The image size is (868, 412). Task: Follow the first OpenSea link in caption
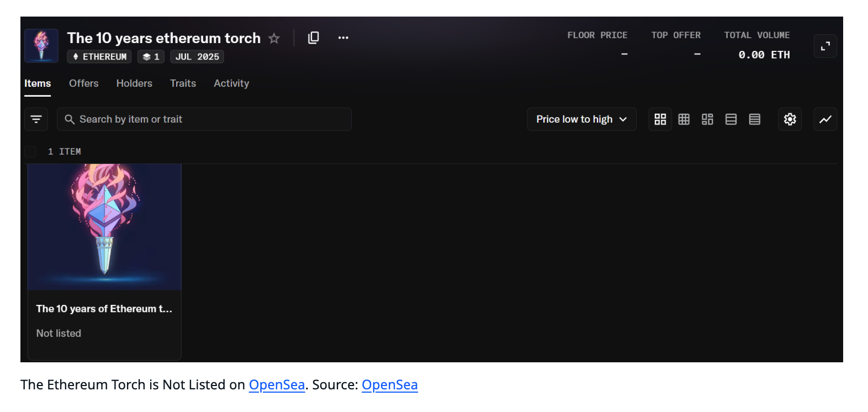(277, 385)
